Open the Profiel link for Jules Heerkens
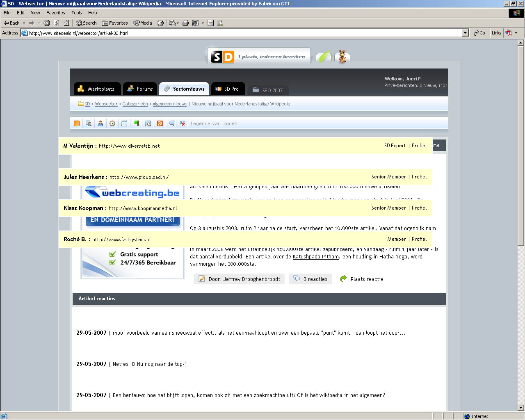The height and width of the screenshot is (420, 525). (419, 177)
